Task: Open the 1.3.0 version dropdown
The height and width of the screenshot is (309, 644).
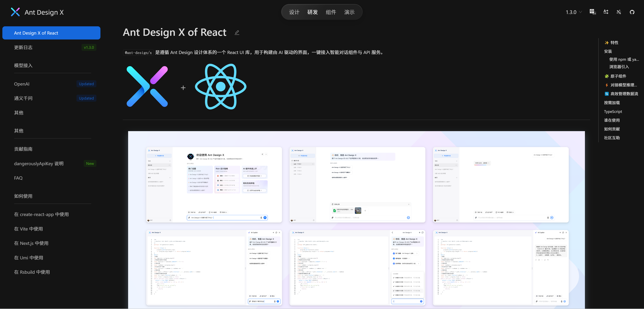Action: [574, 12]
